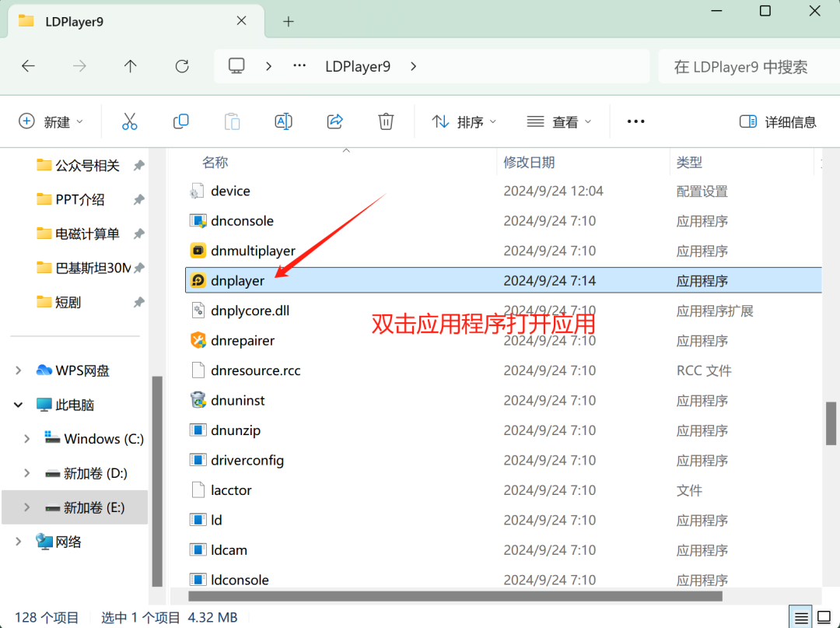
Task: Click the file list vertical scrollbar thumb
Action: (x=831, y=423)
